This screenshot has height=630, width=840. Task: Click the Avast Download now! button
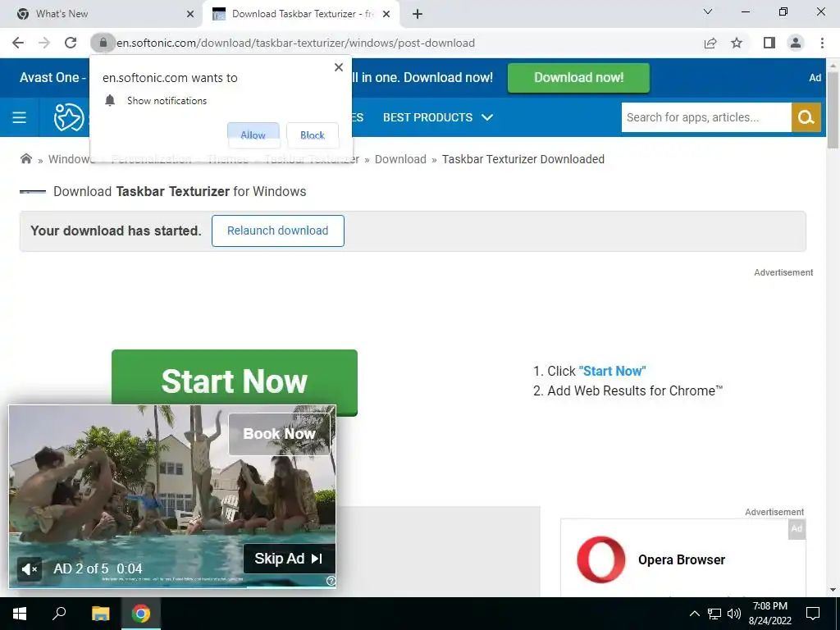[578, 78]
